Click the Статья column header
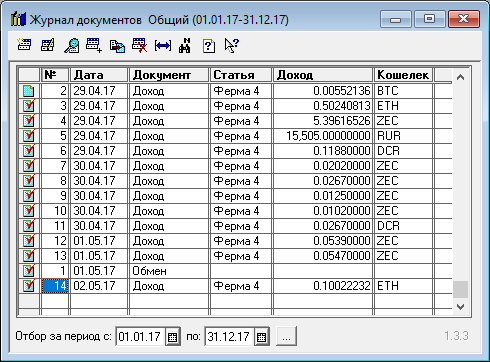 [241, 75]
